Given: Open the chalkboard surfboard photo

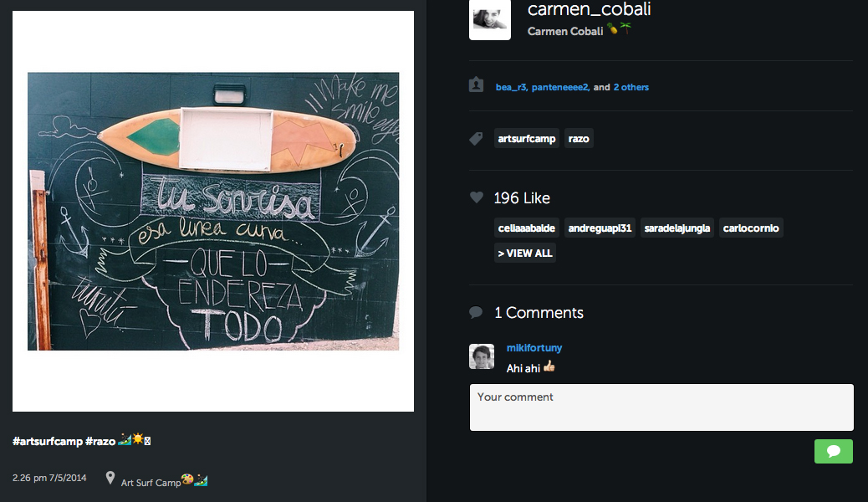Looking at the screenshot, I should pyautogui.click(x=213, y=211).
